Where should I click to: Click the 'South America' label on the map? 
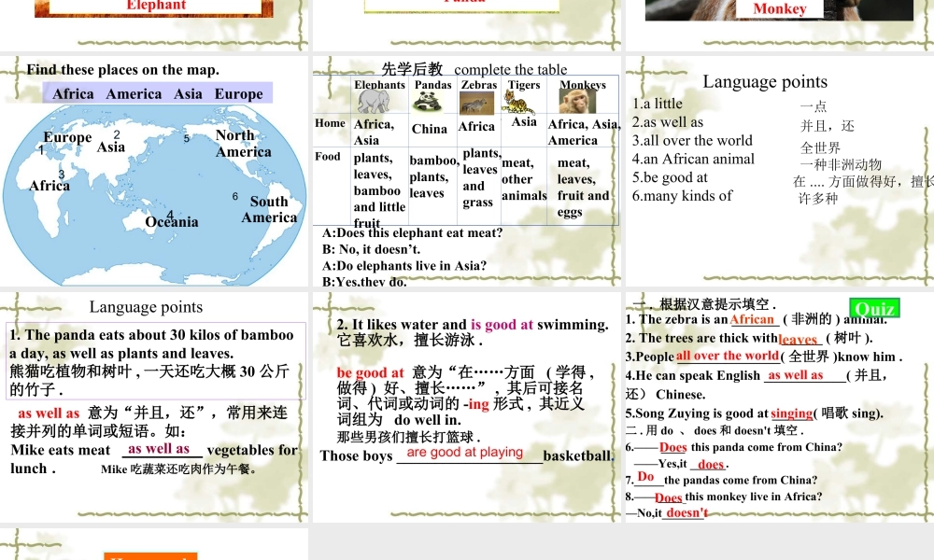[268, 209]
